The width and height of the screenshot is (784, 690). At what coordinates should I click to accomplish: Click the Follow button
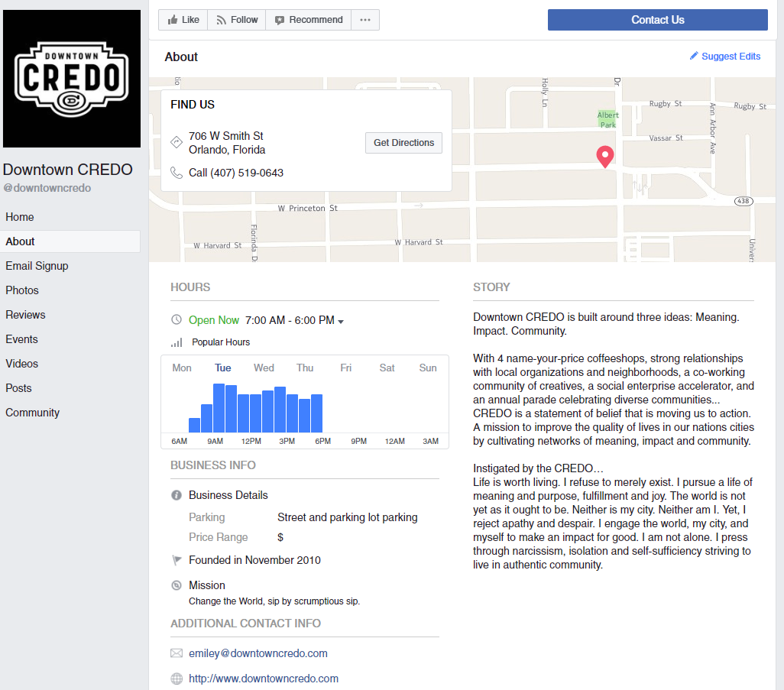click(237, 20)
